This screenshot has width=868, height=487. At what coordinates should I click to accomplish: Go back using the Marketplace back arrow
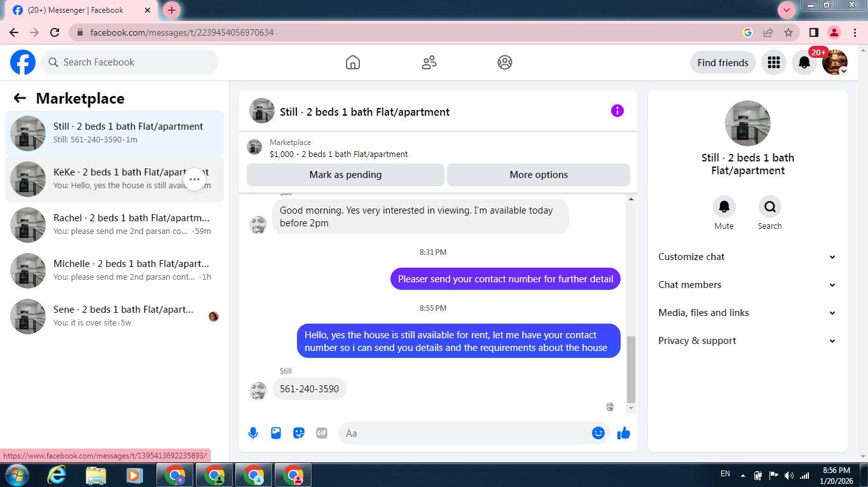pos(20,98)
